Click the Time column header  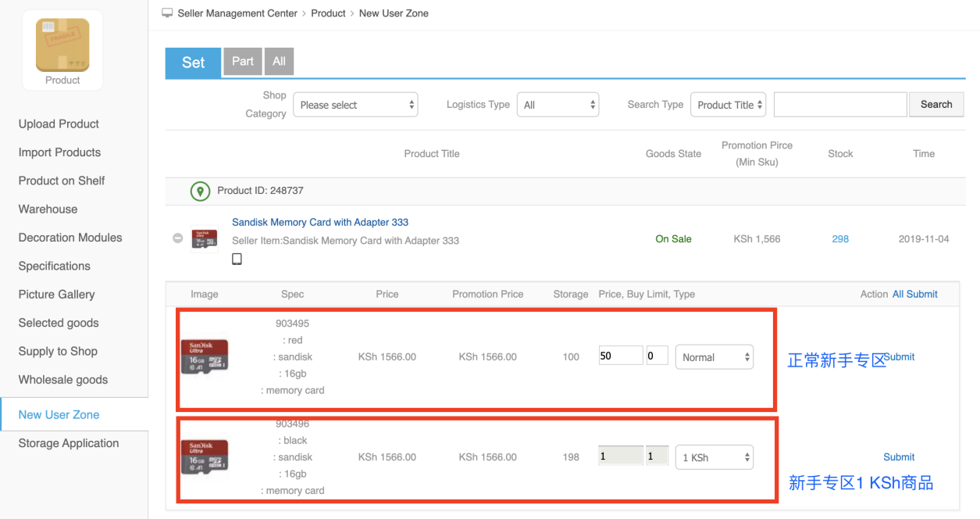(x=924, y=154)
